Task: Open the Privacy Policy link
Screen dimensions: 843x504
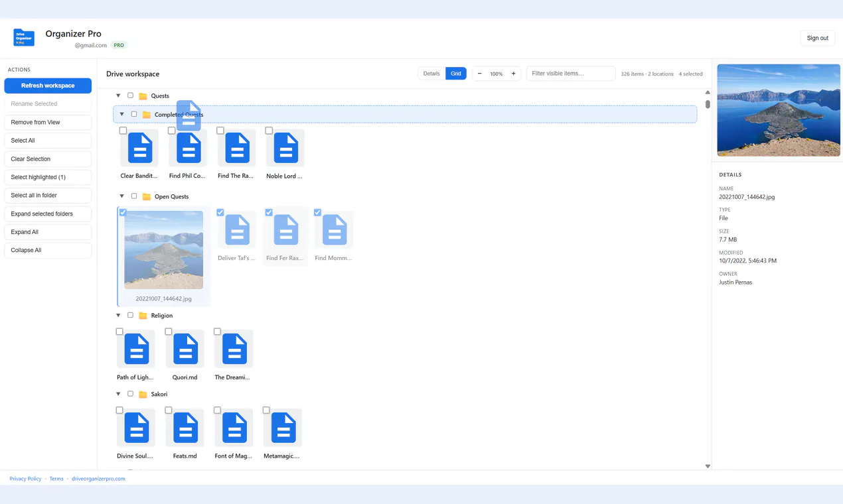Action: point(25,479)
